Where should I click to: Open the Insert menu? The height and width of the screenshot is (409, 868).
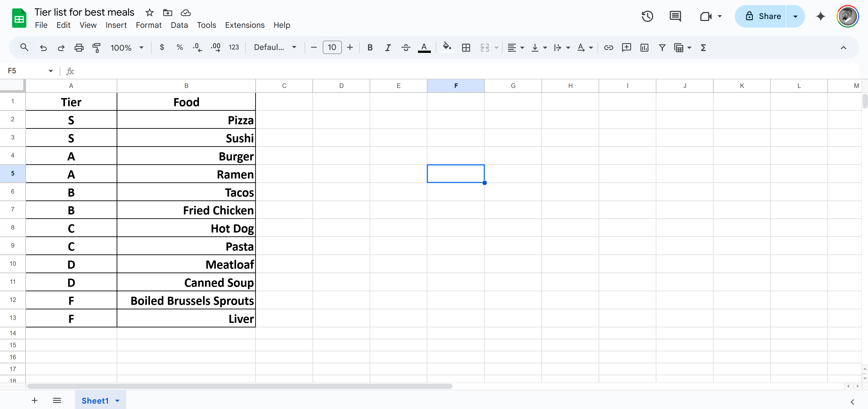[x=116, y=25]
